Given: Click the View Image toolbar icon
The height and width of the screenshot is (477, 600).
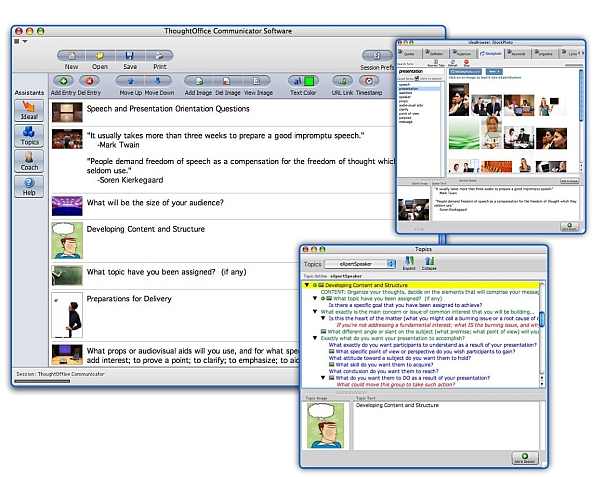Looking at the screenshot, I should click(x=256, y=81).
